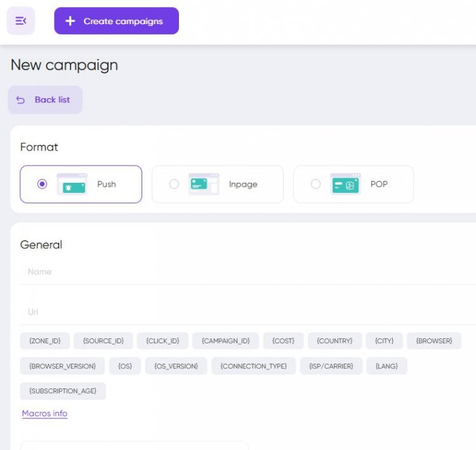This screenshot has width=476, height=450.
Task: Click the POP format icon
Action: pos(345,184)
